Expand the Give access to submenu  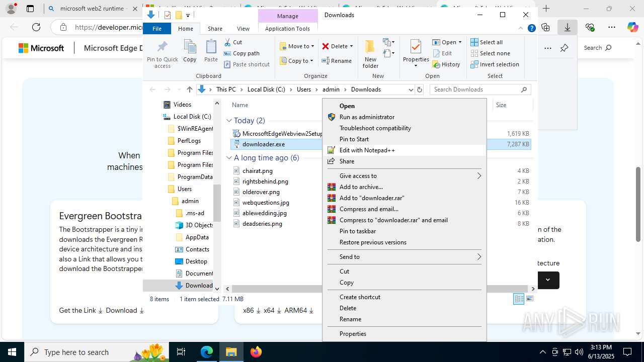pyautogui.click(x=404, y=176)
